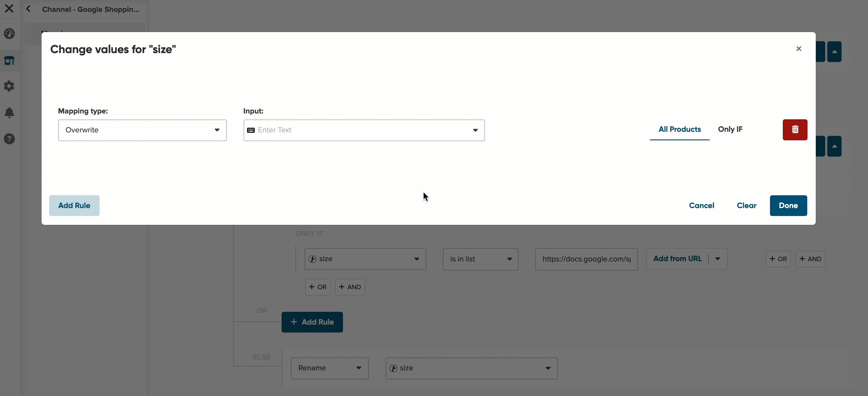This screenshot has width=868, height=396.
Task: Open the size dropdown in ELSE row
Action: 471,369
